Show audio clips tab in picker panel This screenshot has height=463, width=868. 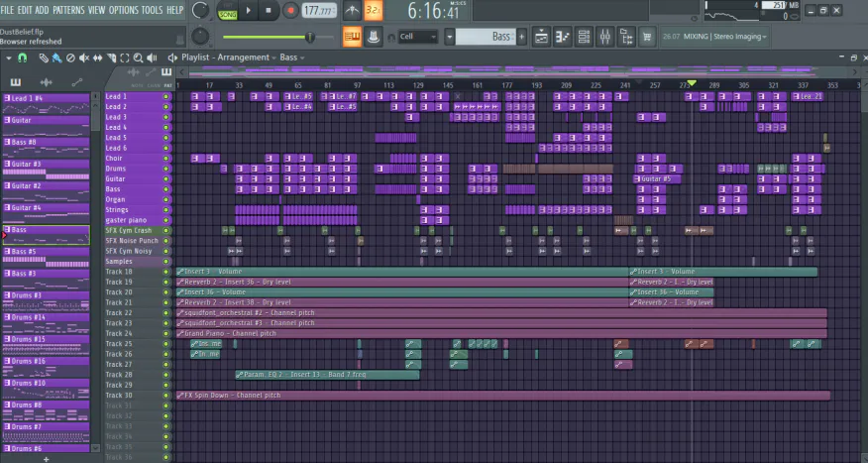click(x=46, y=82)
